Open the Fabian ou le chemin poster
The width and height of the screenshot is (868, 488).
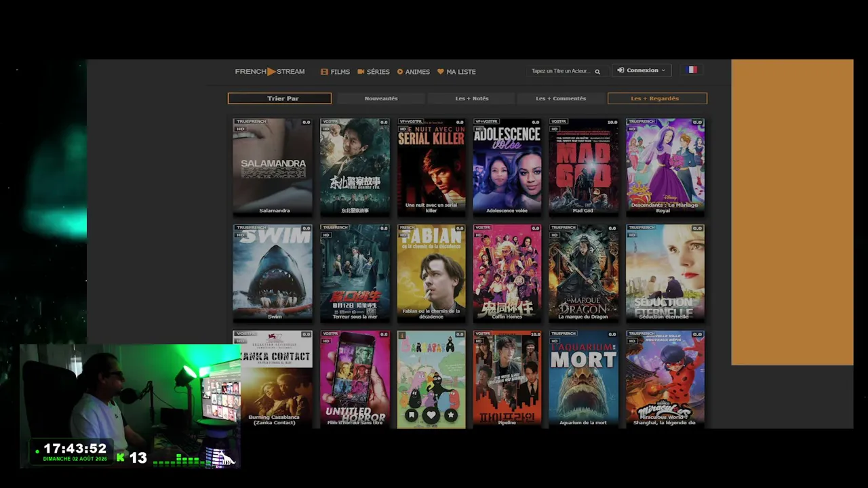431,273
